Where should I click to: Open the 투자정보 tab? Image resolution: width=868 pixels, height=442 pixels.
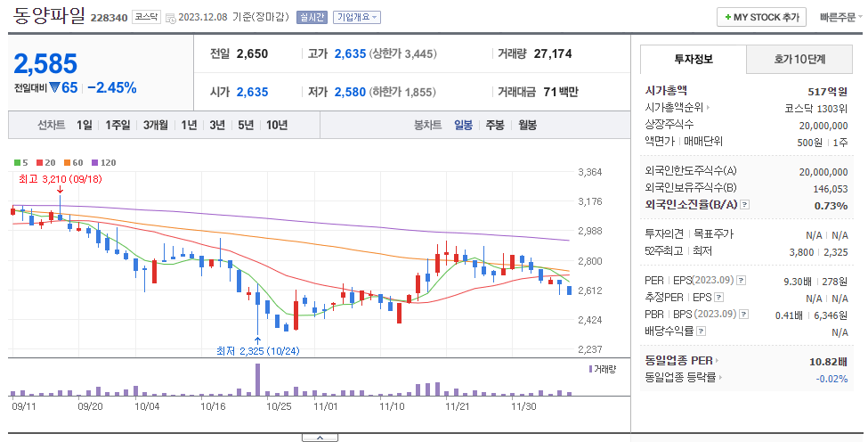(x=694, y=60)
